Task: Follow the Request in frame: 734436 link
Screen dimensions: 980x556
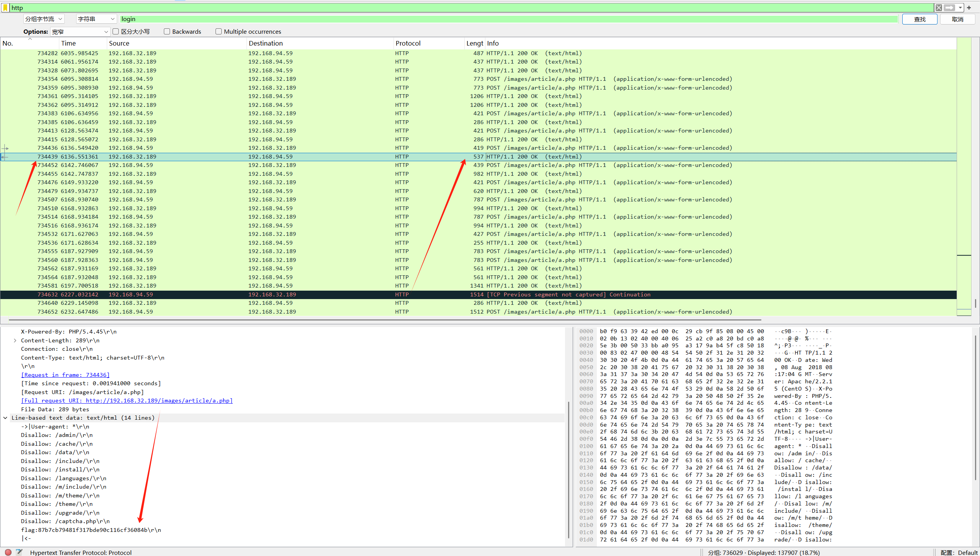Action: pyautogui.click(x=65, y=375)
